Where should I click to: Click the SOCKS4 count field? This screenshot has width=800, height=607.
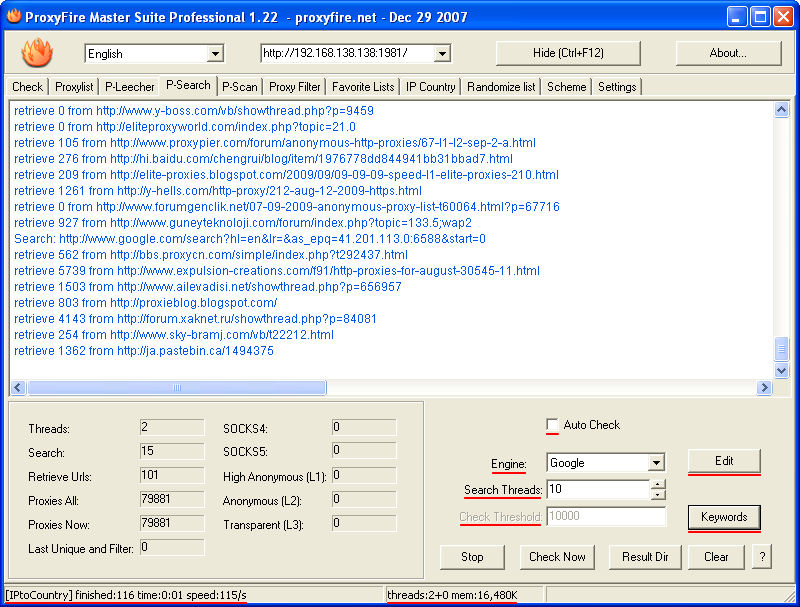coord(364,427)
